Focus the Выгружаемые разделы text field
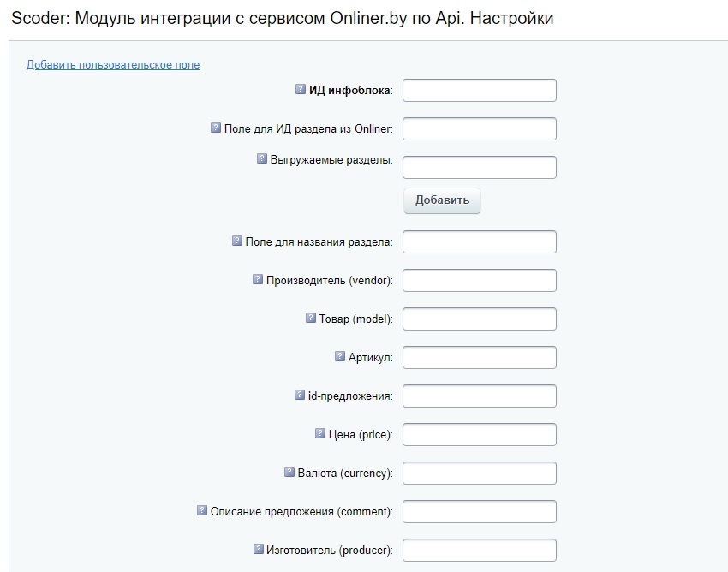Viewport: 728px width, 572px height. [x=479, y=166]
